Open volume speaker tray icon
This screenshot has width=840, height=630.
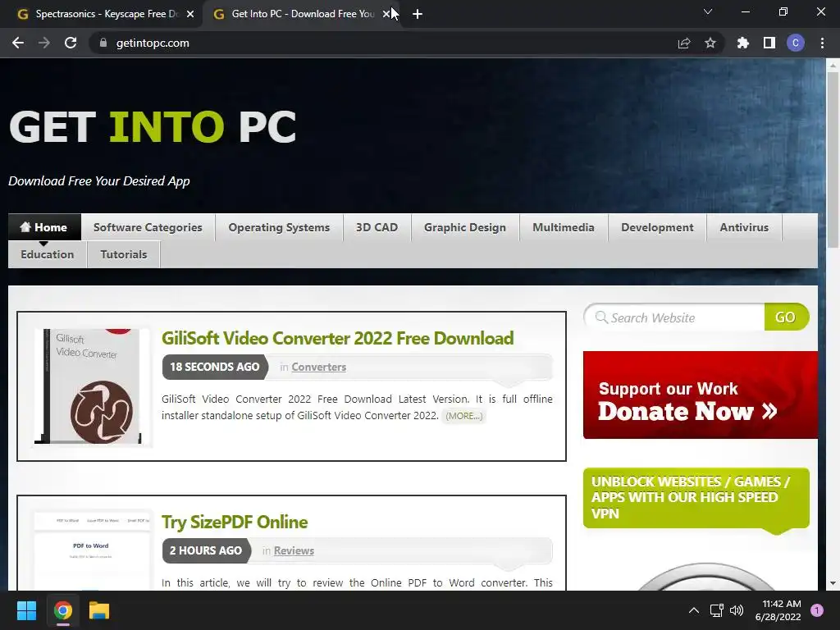tap(737, 610)
